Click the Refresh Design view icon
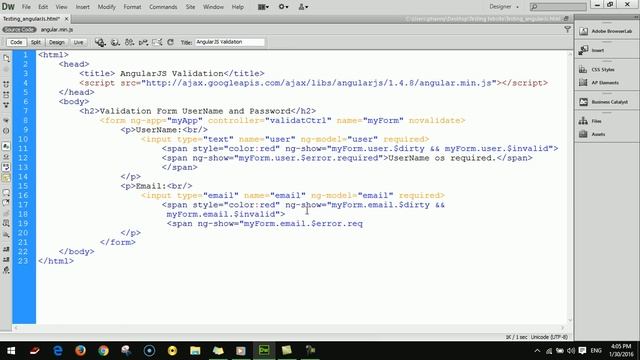640x360 pixels. [x=171, y=42]
